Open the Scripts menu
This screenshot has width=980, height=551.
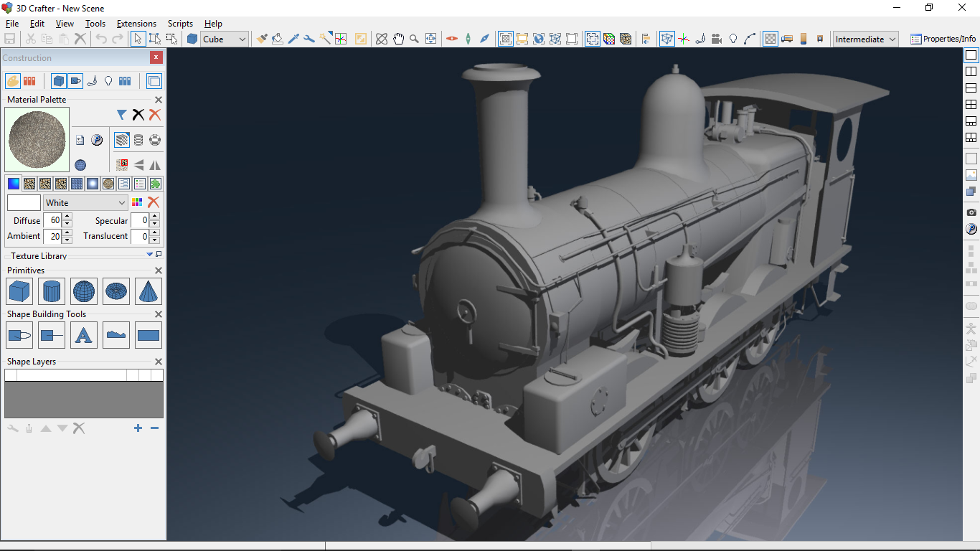[180, 24]
